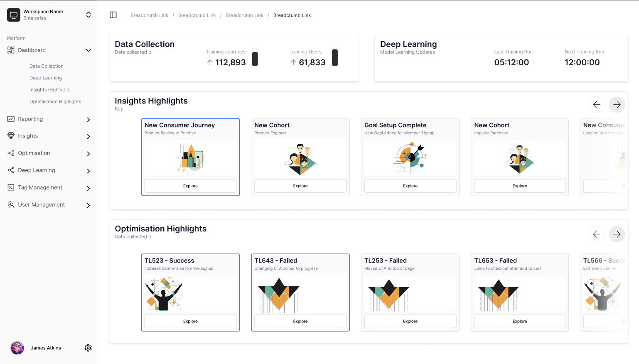639x364 pixels.
Task: Click the Optimisation sidebar icon
Action: 11,153
